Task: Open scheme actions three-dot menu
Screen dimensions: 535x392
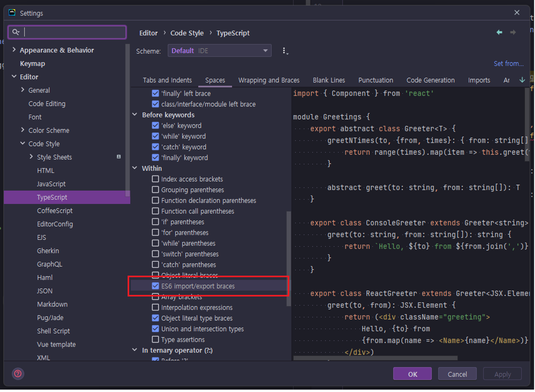Action: coord(285,51)
